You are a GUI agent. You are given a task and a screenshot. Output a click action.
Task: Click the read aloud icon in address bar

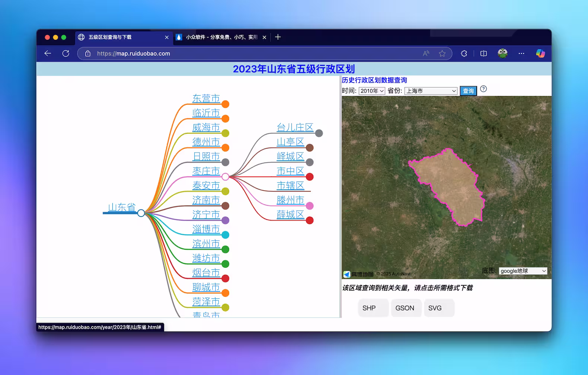(426, 54)
